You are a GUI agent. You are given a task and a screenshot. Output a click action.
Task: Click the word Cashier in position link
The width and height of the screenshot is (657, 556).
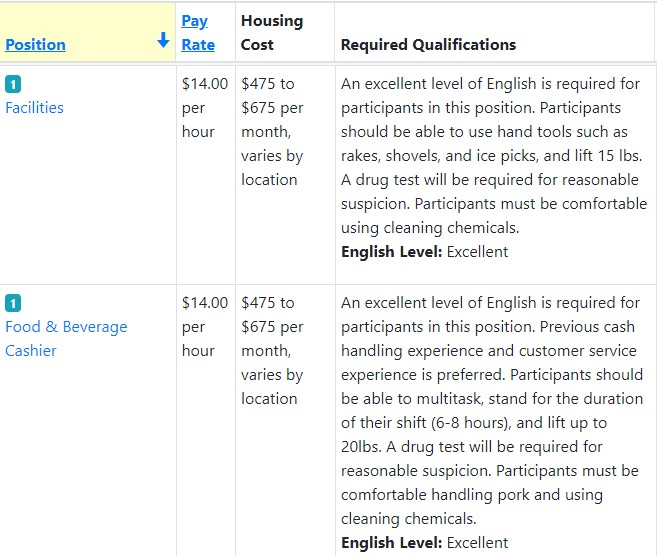pyautogui.click(x=31, y=351)
